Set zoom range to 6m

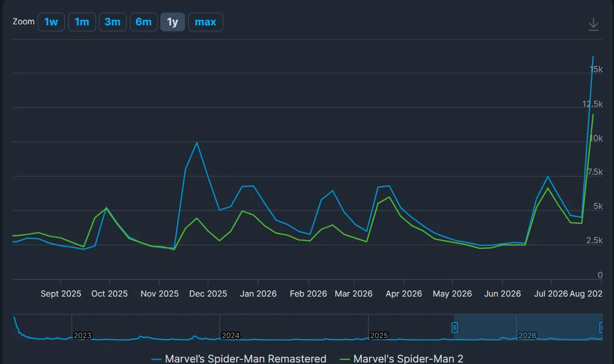[x=144, y=22]
